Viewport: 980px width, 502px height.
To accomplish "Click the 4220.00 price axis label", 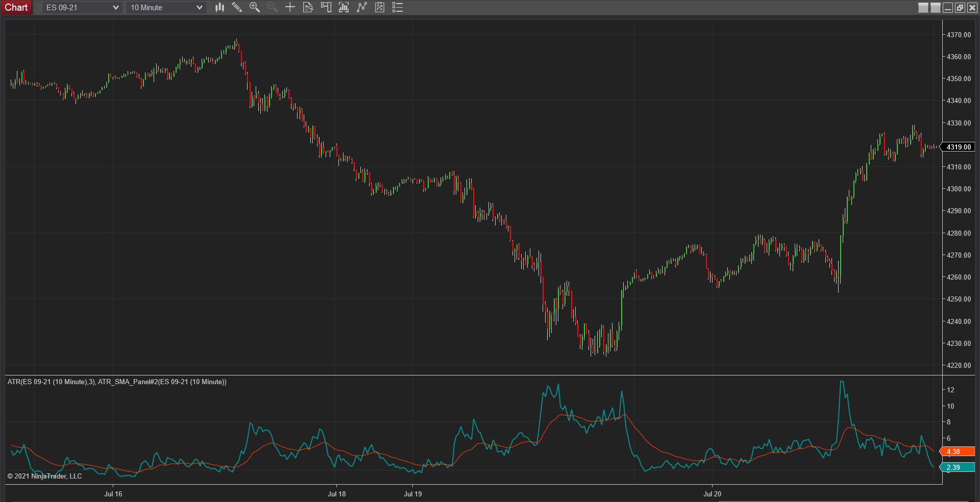I will [x=959, y=365].
